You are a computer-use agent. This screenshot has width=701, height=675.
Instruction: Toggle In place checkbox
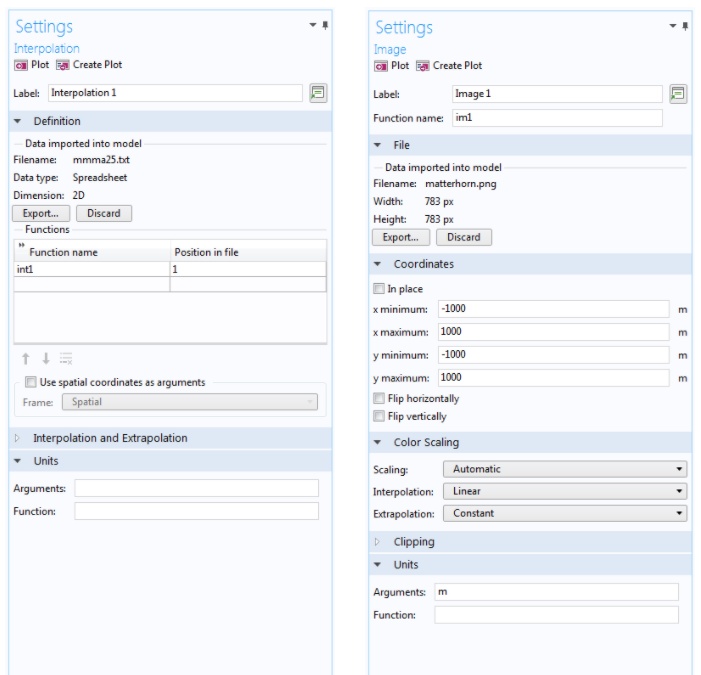point(379,288)
